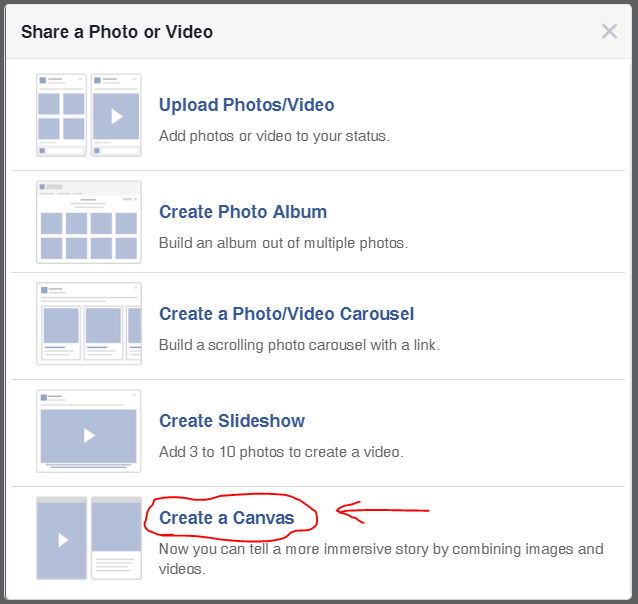Click the "Share a Photo or Video" dialog title

(x=117, y=32)
